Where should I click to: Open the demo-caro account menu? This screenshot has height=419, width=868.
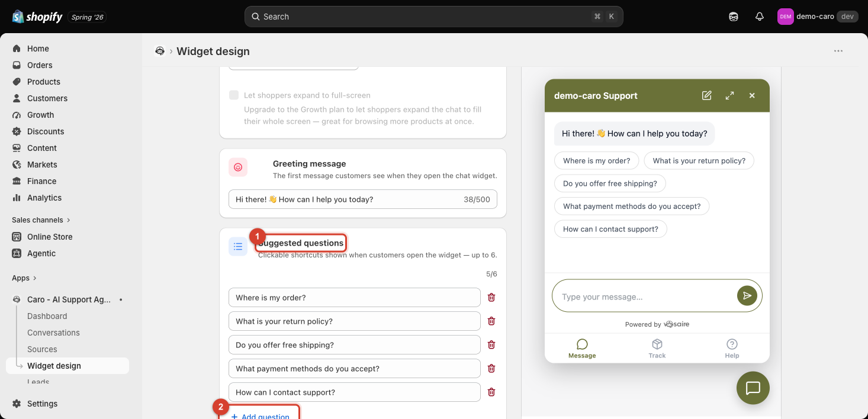coord(817,17)
